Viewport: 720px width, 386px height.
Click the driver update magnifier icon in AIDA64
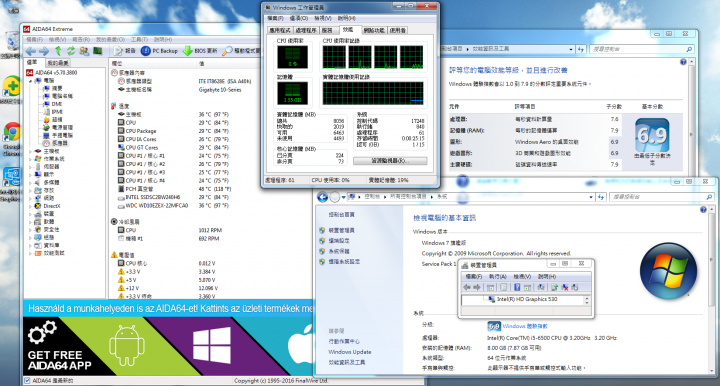pyautogui.click(x=227, y=51)
